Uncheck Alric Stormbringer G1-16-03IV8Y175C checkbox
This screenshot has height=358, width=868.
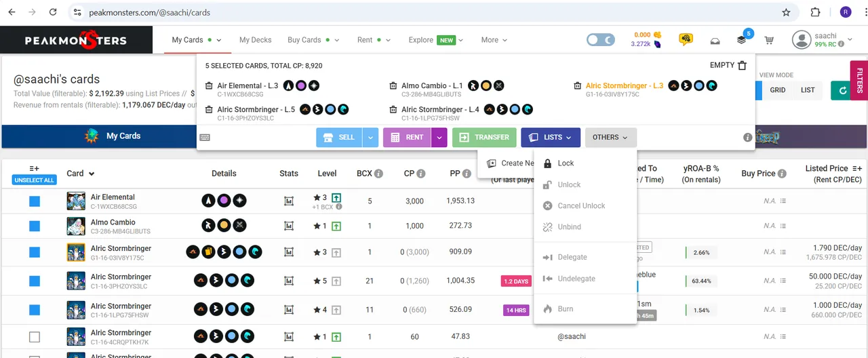tap(35, 252)
